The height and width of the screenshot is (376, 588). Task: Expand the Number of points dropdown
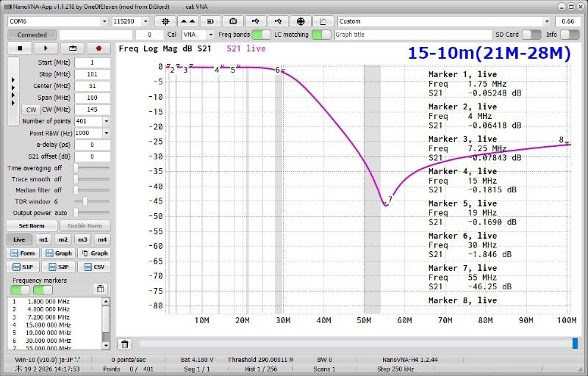click(x=106, y=121)
